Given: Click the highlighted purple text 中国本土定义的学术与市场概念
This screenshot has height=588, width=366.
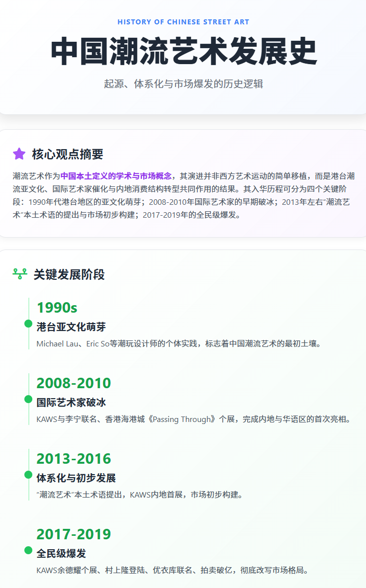Looking at the screenshot, I should [x=116, y=176].
